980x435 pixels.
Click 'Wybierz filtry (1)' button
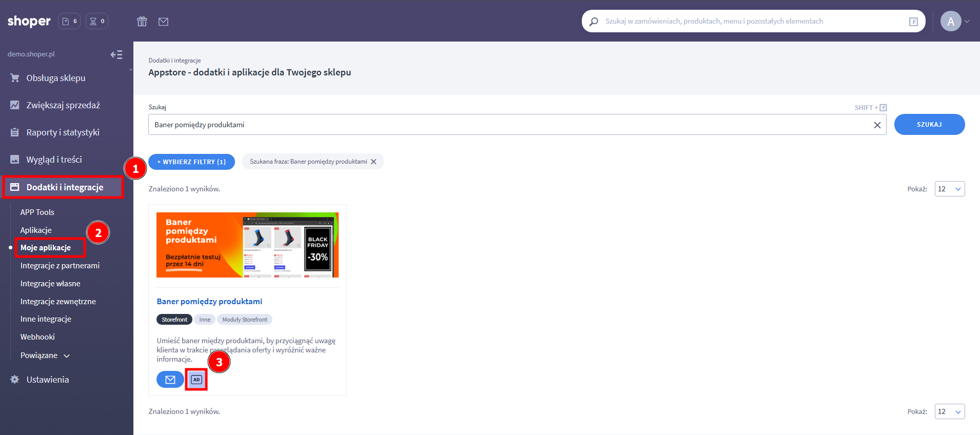point(191,162)
